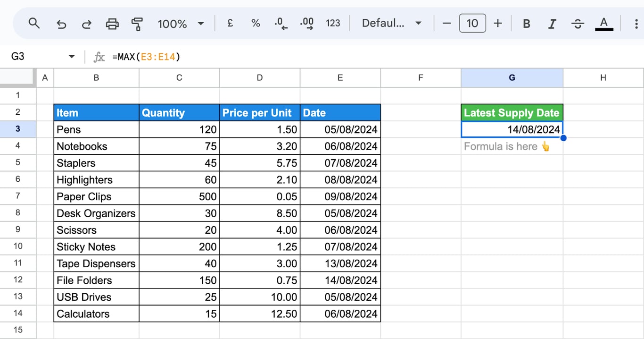
Task: Decrease font size with minus
Action: pyautogui.click(x=447, y=23)
